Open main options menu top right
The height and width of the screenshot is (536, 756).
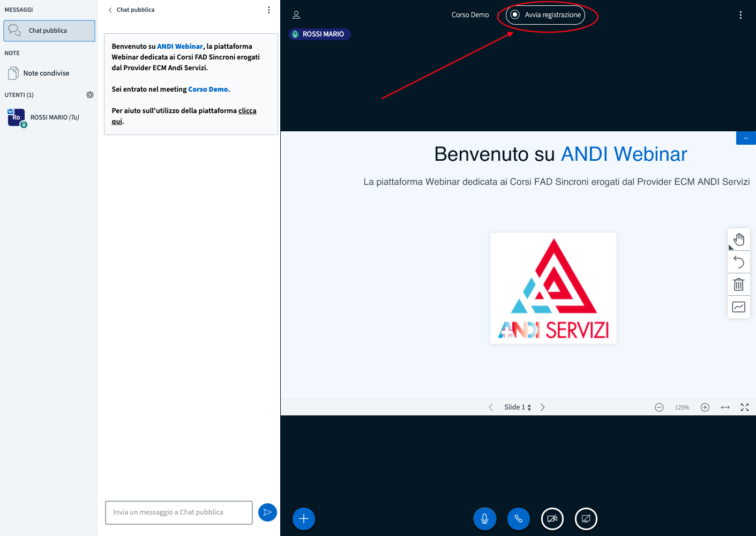[740, 15]
